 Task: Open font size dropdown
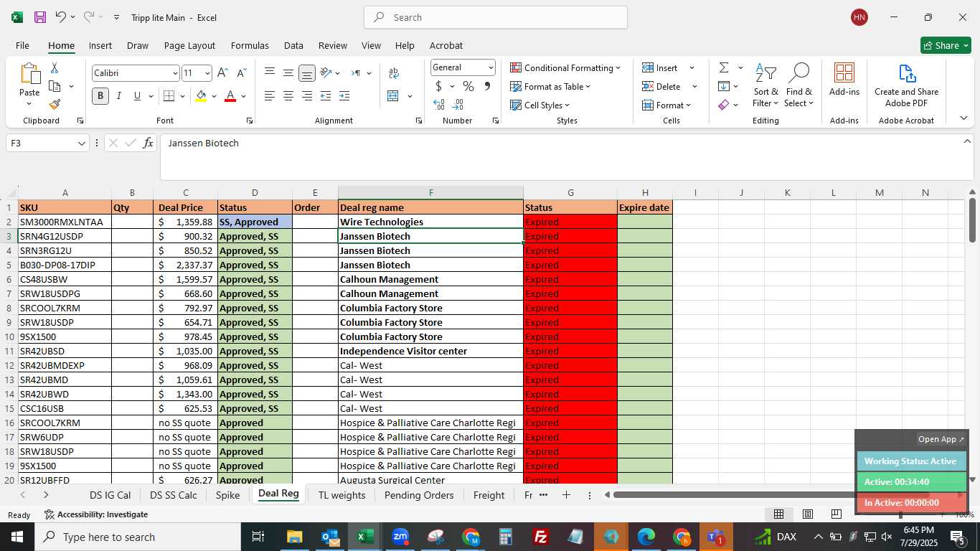(x=207, y=73)
